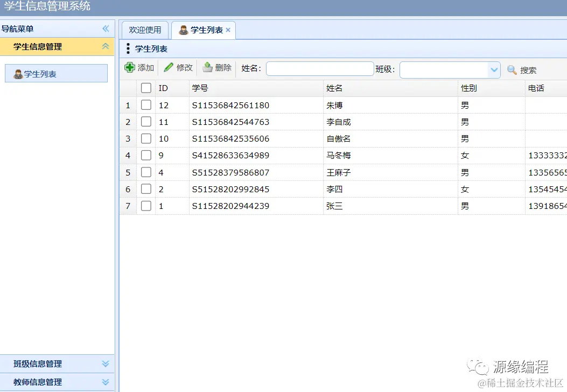Click the 搜索 button label
567x392 pixels.
(x=528, y=70)
